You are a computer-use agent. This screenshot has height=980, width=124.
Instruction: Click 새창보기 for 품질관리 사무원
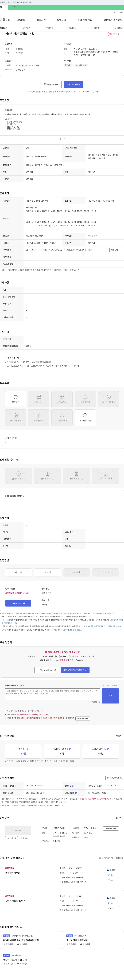coord(111,880)
